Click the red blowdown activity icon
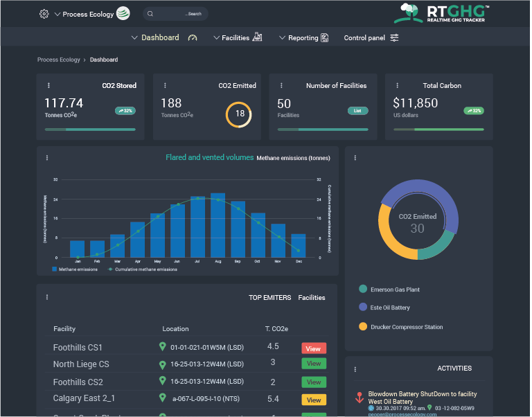 360,398
